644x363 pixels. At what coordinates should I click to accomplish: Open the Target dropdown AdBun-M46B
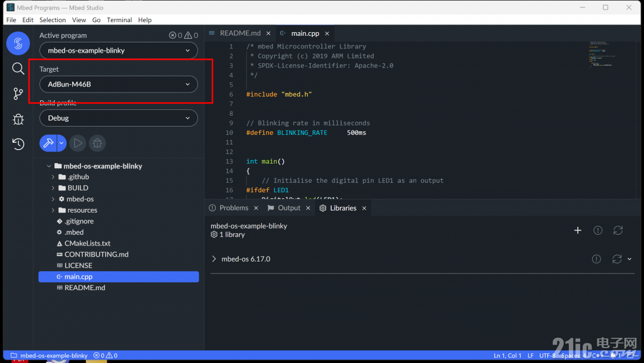pos(118,84)
